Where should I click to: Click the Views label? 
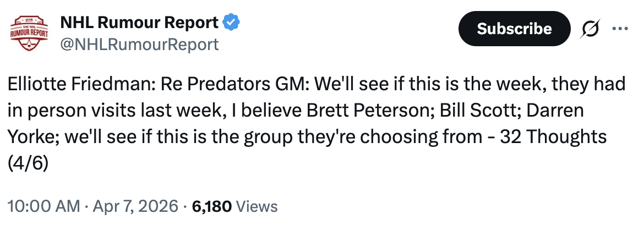(x=256, y=207)
